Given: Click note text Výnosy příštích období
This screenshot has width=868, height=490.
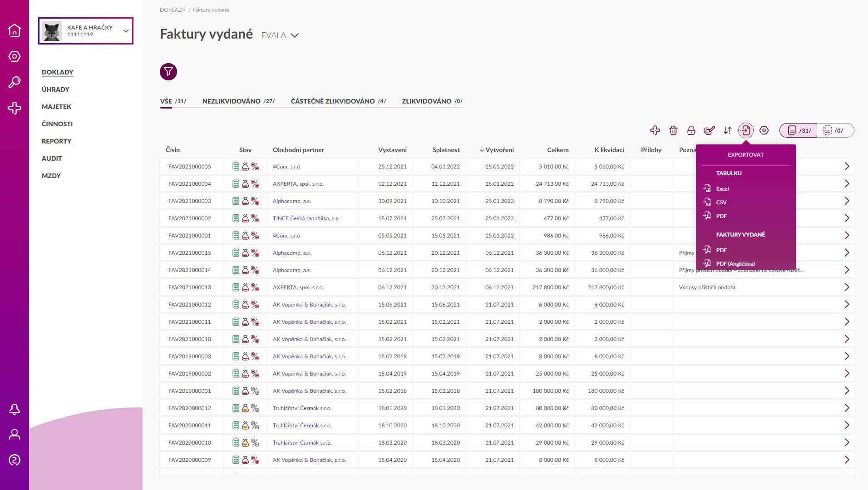Looking at the screenshot, I should 707,287.
